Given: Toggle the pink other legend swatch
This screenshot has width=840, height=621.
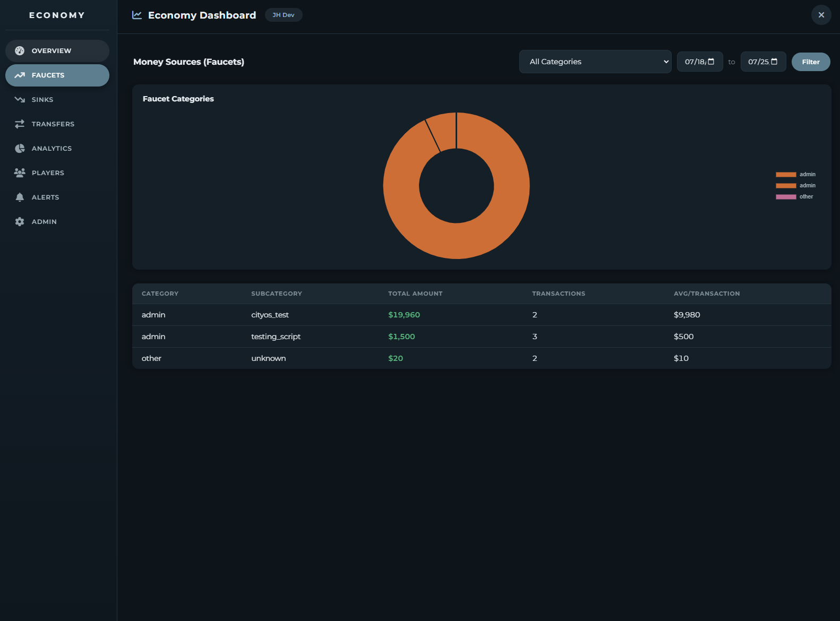Looking at the screenshot, I should coord(786,197).
